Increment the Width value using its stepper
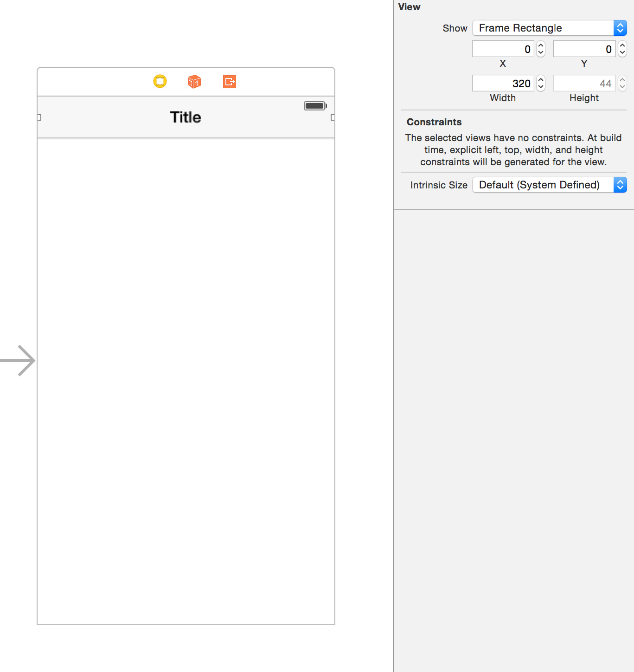 [541, 80]
